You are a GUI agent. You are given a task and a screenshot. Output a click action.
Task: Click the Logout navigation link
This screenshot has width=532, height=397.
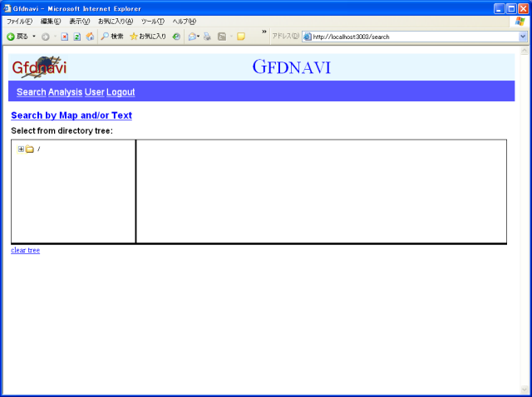[x=121, y=92]
